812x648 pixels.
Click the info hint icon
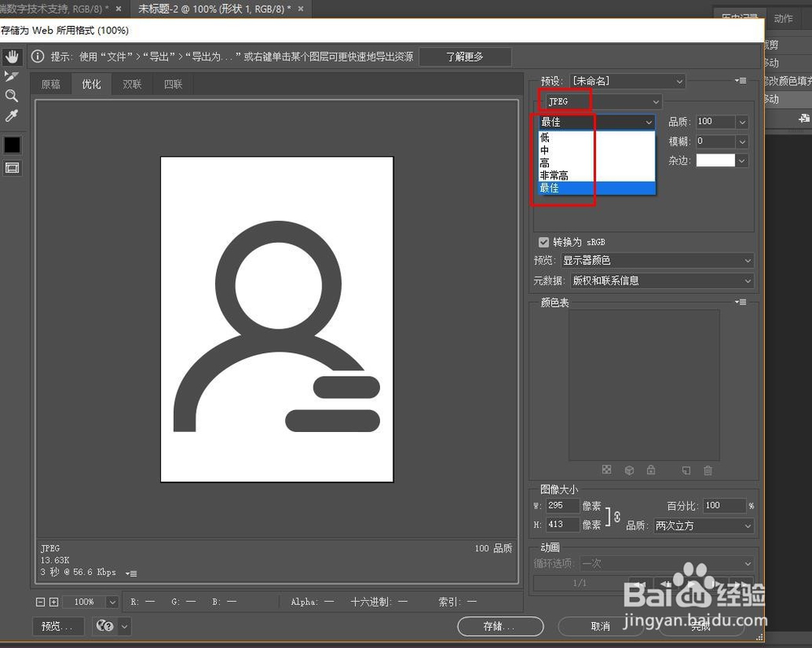tap(37, 56)
